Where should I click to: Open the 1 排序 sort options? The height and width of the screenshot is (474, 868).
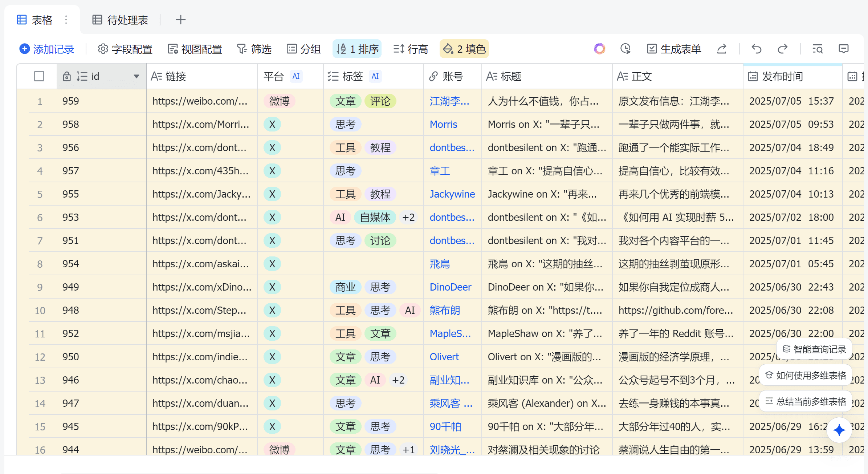357,49
